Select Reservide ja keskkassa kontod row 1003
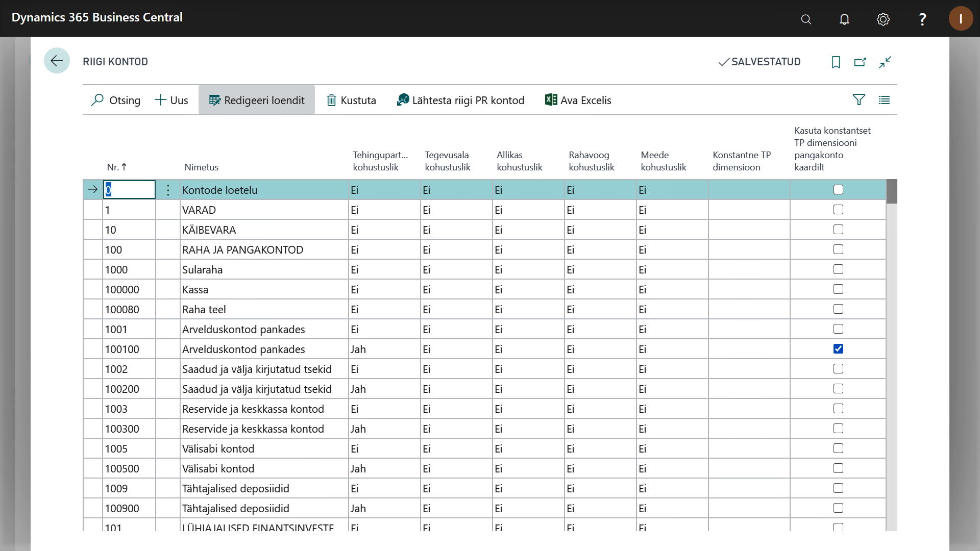The height and width of the screenshot is (551, 980). click(264, 409)
